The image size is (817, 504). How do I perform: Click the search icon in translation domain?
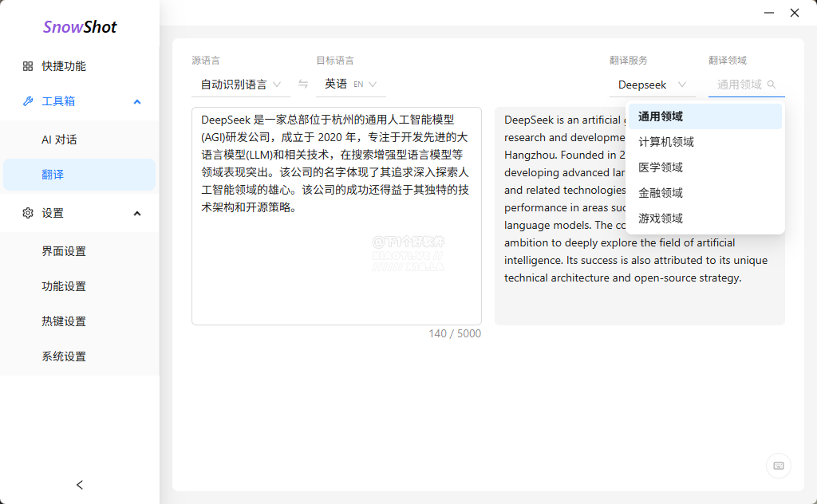772,85
